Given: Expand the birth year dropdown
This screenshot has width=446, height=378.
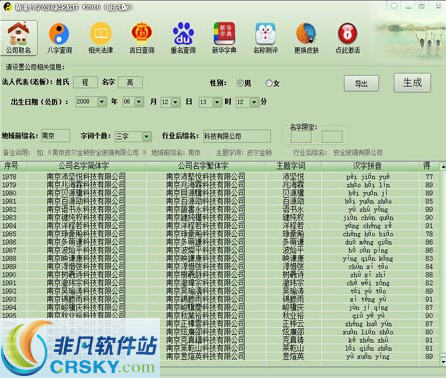Looking at the screenshot, I should [102, 102].
